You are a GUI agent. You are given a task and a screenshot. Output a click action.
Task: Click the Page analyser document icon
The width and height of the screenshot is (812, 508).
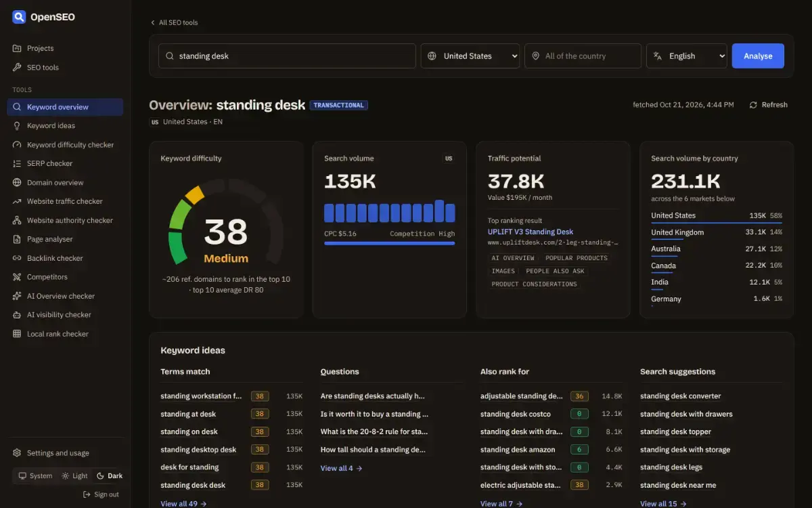(17, 239)
